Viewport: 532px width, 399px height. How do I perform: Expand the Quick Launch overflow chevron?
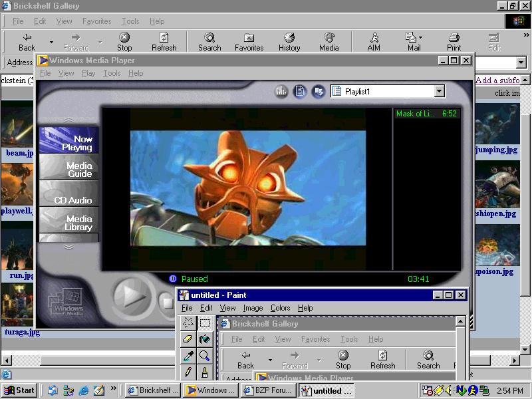(x=113, y=388)
